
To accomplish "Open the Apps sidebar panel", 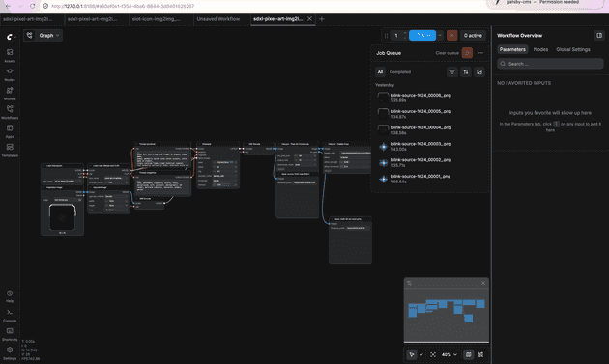I will 10,131.
